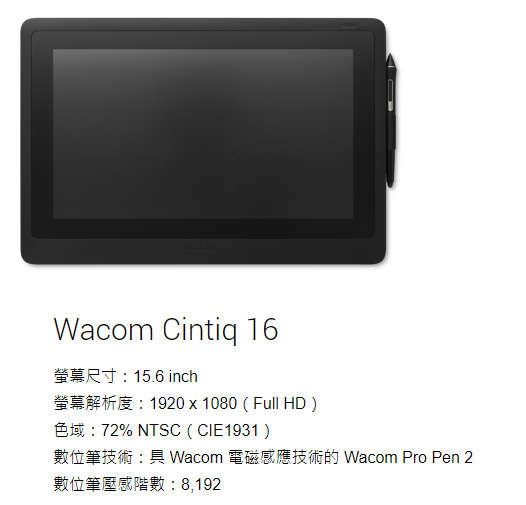This screenshot has height=505, width=526.
Task: Click the 數位筆技術 label
Action: tap(94, 457)
